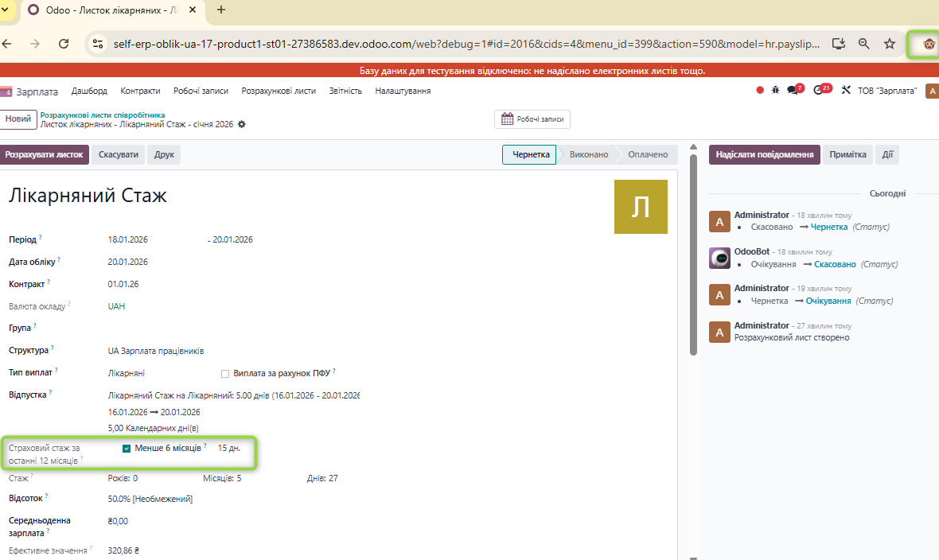Open the messages chat icon
This screenshot has width=939, height=560.
[793, 91]
